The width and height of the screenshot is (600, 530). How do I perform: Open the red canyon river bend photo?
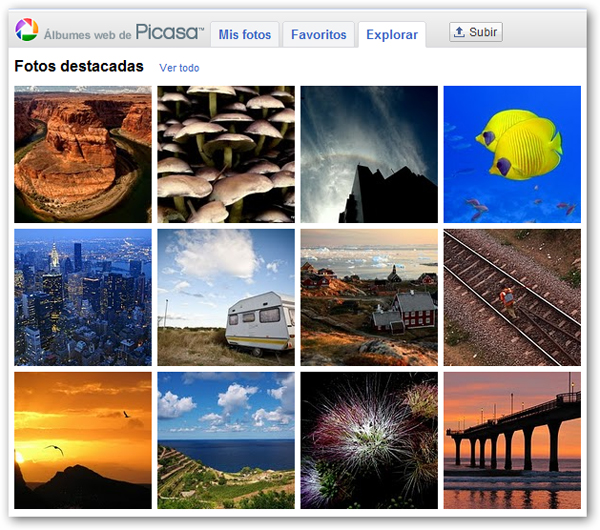(83, 154)
